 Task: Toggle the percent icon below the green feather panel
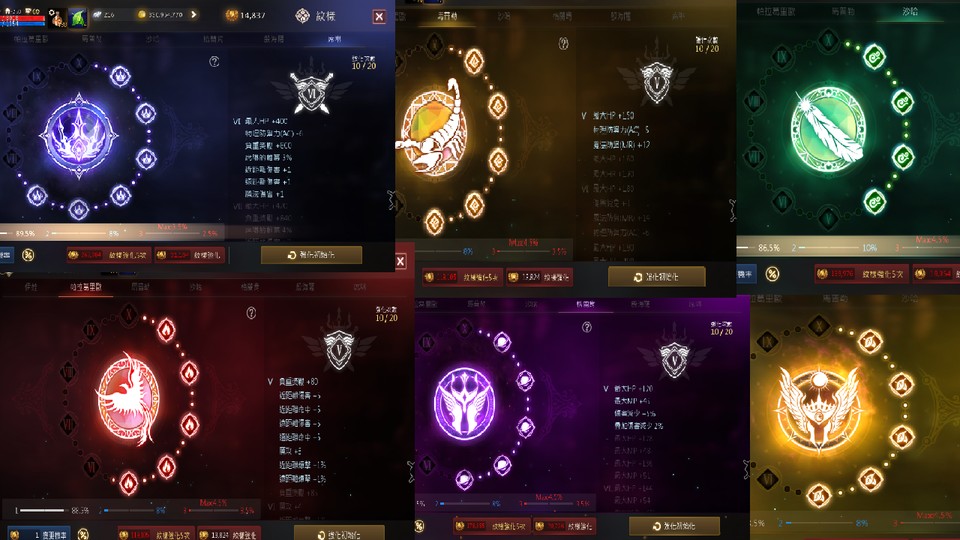point(773,274)
